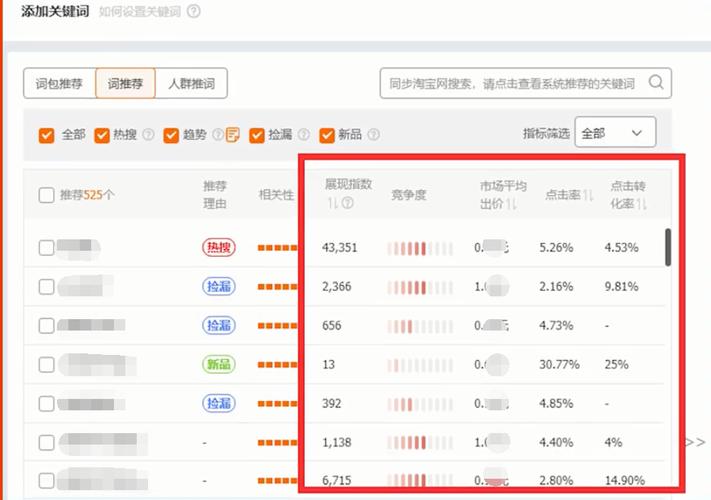Click 添加关键词 heading
Image resolution: width=711 pixels, height=500 pixels.
(55, 11)
